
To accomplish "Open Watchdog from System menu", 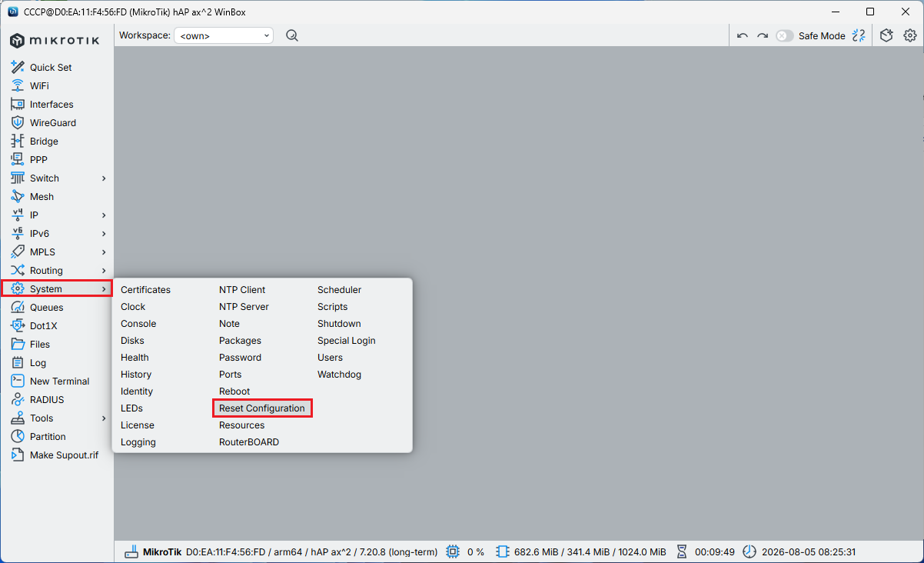I will (339, 375).
